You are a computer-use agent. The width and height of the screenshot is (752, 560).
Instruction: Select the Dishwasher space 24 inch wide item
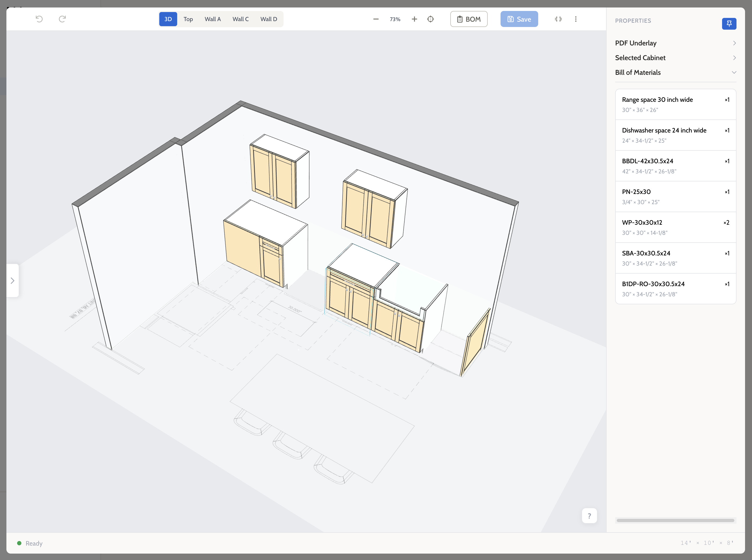(x=675, y=135)
